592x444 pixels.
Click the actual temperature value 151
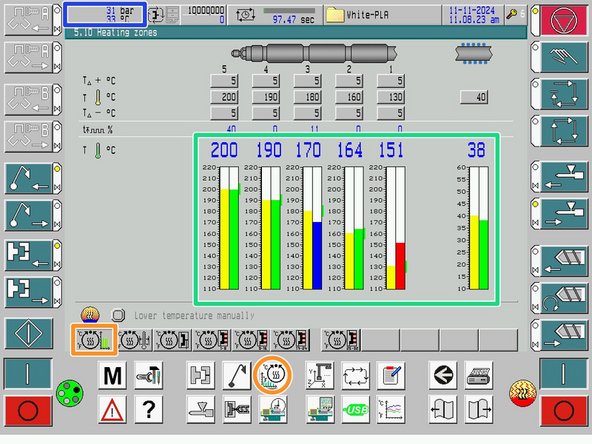[x=391, y=150]
